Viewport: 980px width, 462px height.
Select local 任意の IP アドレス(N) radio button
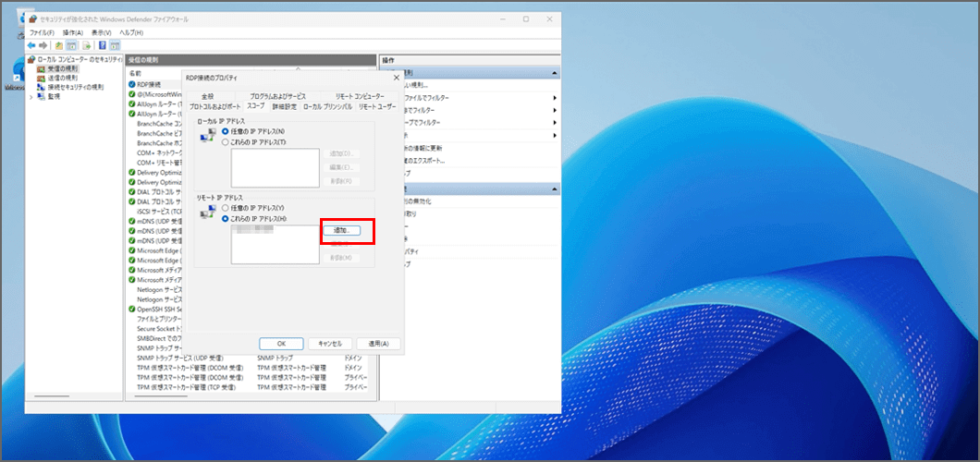225,132
